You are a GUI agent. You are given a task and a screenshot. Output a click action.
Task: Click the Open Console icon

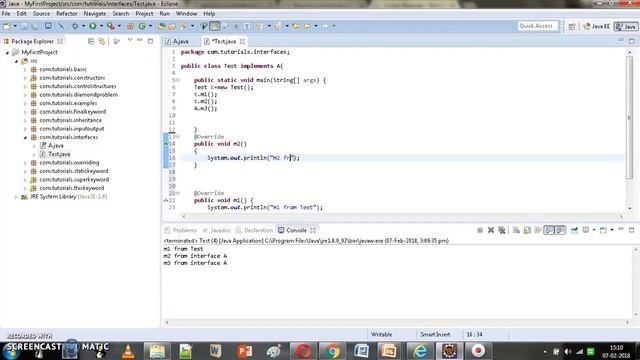coord(603,230)
